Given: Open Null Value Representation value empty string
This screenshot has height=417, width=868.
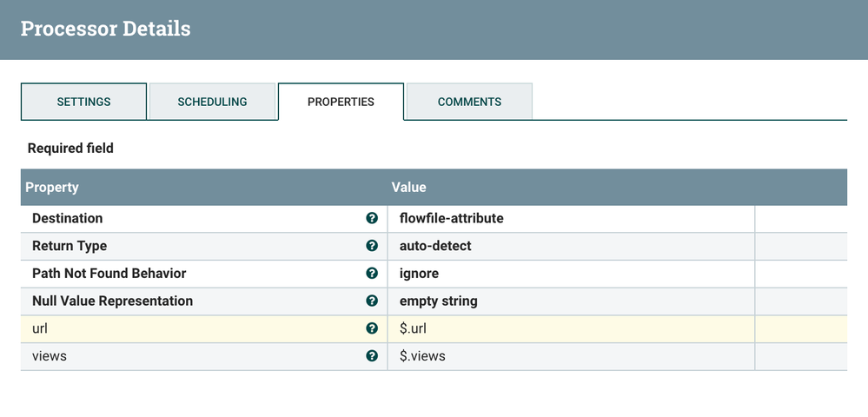Looking at the screenshot, I should (438, 301).
